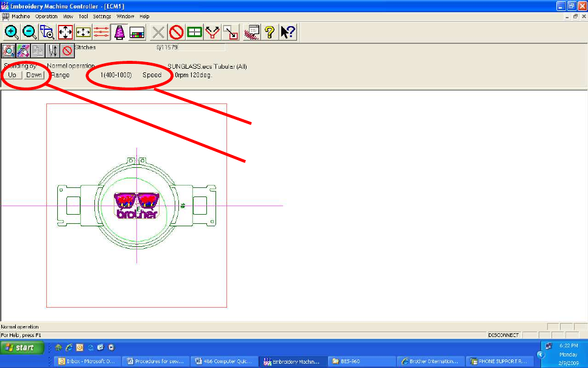Restore the inner ECM1 document window

point(575,16)
